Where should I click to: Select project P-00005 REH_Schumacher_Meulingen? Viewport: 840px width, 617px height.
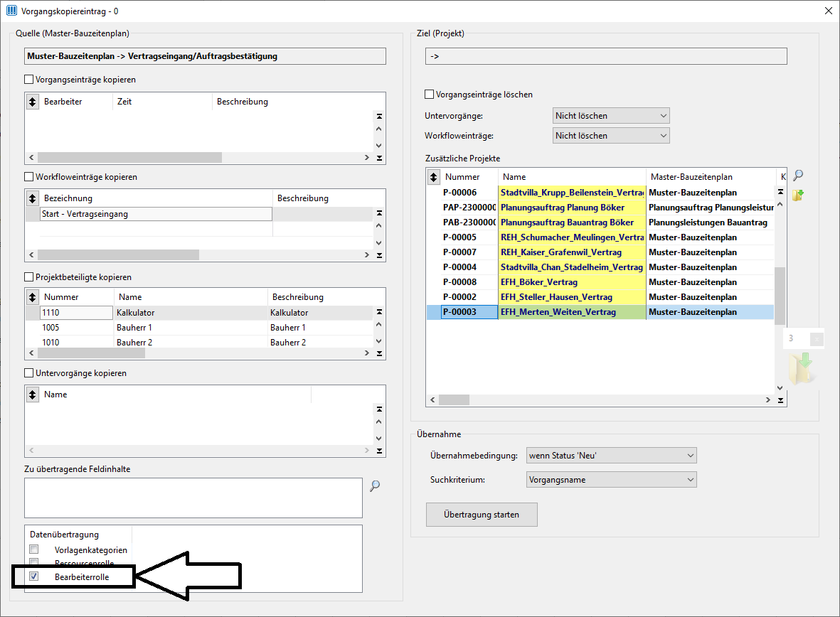pos(600,237)
